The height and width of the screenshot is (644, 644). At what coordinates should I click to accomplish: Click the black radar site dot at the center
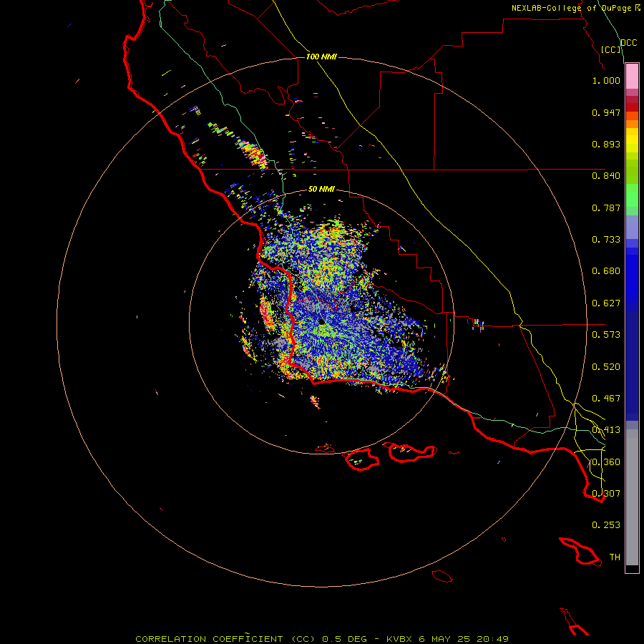321,323
